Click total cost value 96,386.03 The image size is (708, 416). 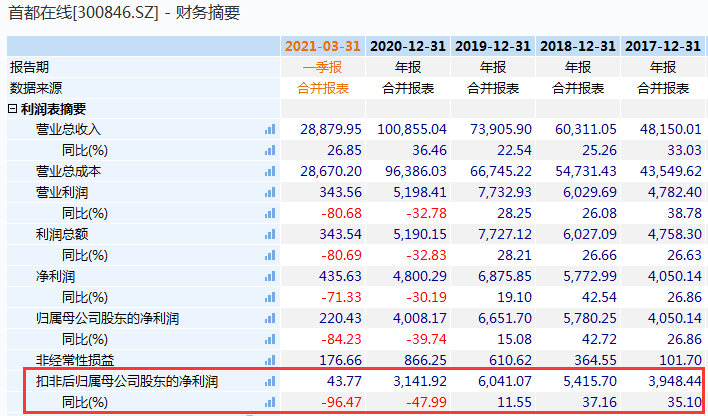(x=416, y=172)
